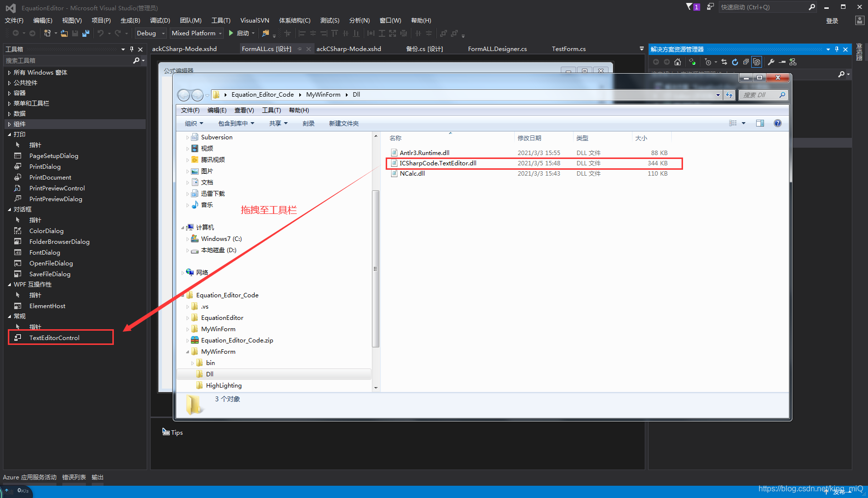Refresh the Solution Explorer
Image resolution: width=868 pixels, height=498 pixels.
click(x=735, y=62)
